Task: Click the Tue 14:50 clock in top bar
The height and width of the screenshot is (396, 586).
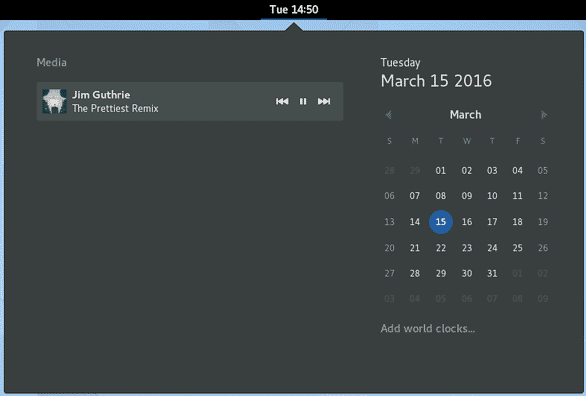Action: click(294, 9)
